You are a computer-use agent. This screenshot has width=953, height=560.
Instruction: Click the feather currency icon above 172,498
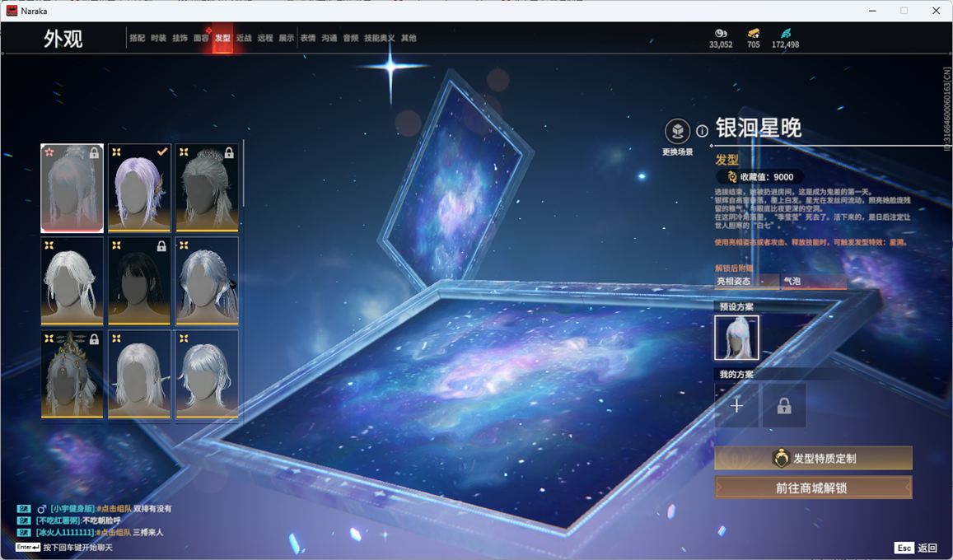click(x=785, y=34)
